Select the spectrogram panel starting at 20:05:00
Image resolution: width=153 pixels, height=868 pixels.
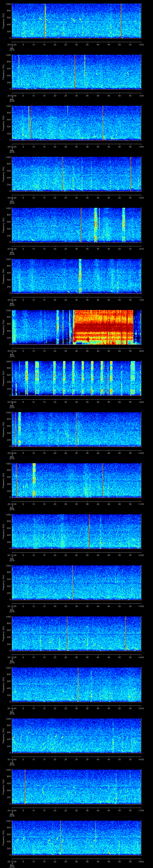[x=76, y=225]
